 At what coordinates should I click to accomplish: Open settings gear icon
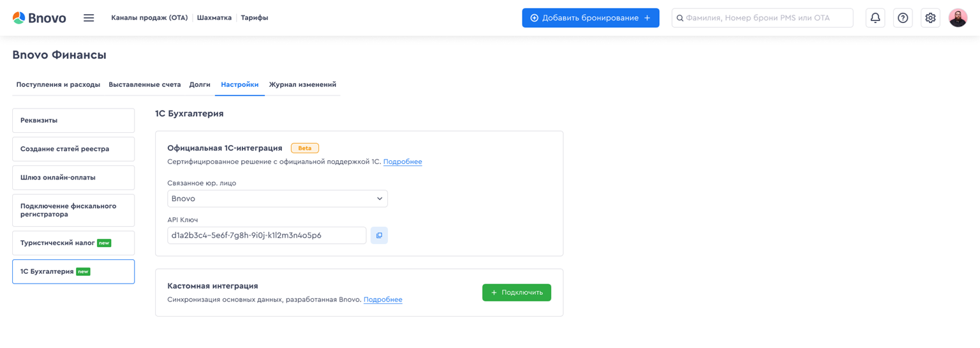tap(930, 18)
